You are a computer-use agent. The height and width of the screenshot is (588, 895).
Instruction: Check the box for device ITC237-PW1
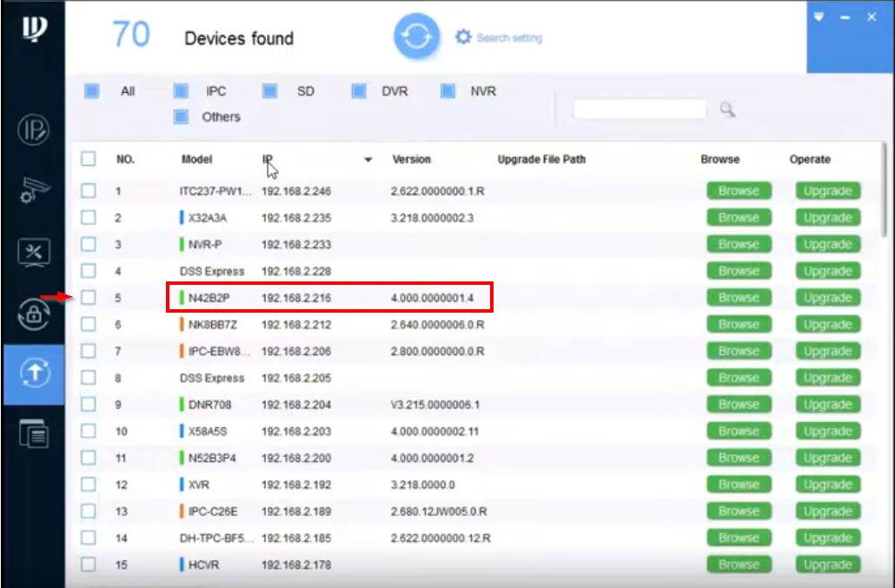point(89,190)
